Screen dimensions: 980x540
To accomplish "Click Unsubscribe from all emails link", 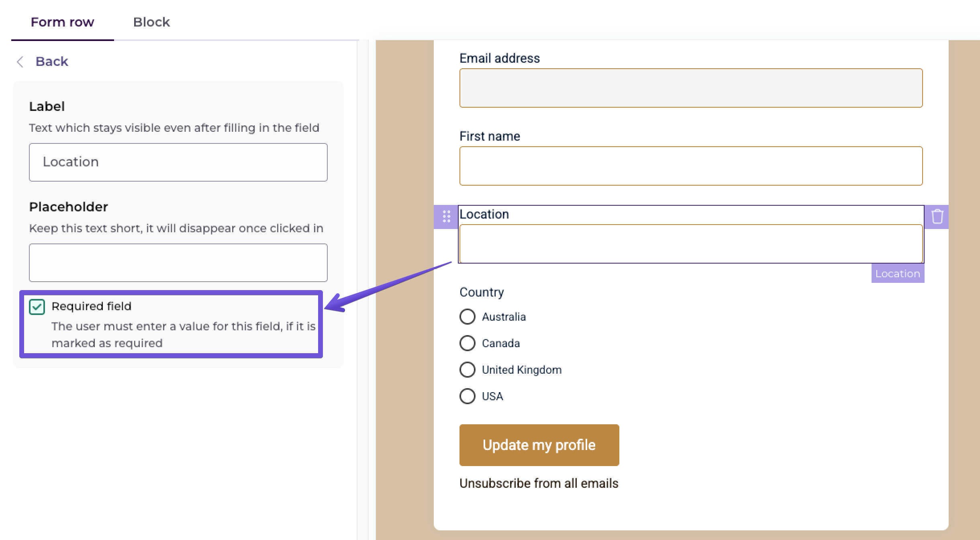I will click(539, 483).
